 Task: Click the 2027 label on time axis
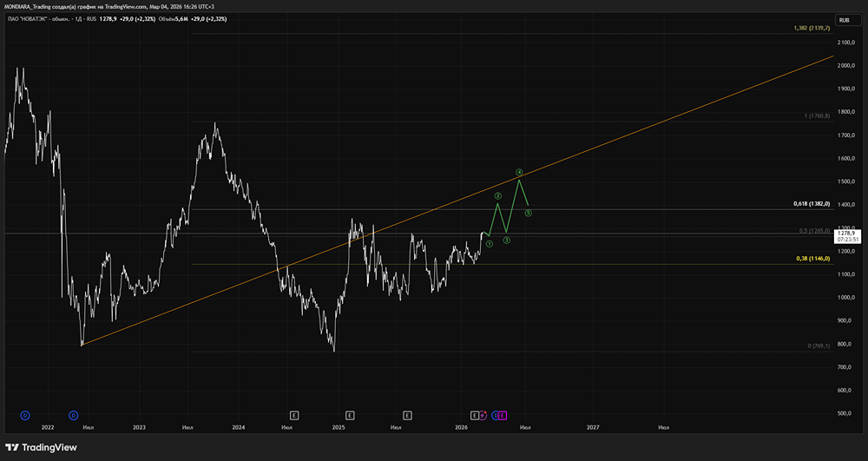click(x=593, y=427)
